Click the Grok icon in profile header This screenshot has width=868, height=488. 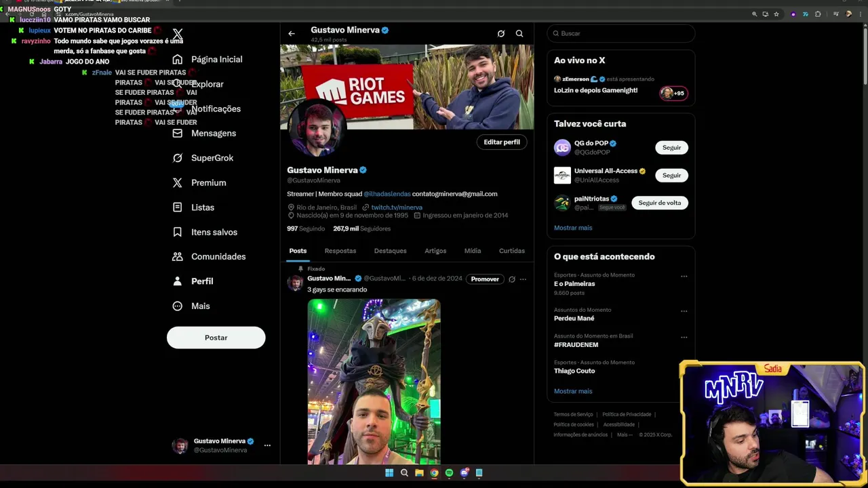[x=501, y=33]
